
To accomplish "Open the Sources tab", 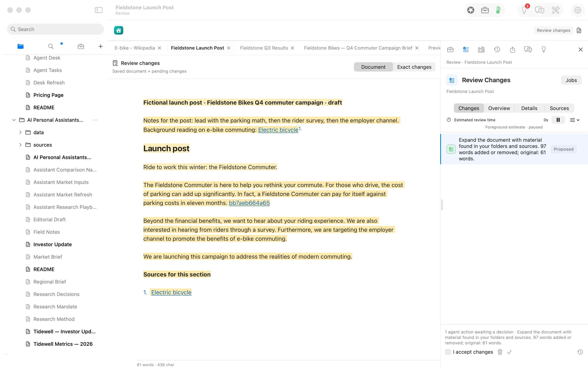I will click(x=559, y=108).
